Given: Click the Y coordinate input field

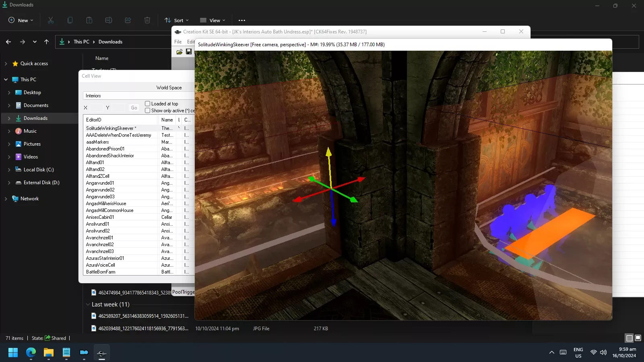Looking at the screenshot, I should coord(118,108).
